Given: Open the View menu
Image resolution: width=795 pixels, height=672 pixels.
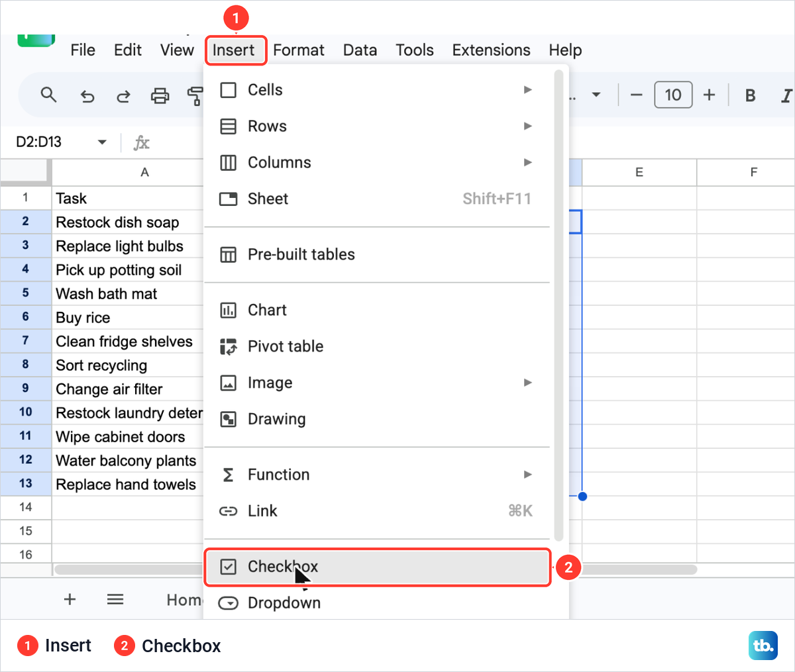Looking at the screenshot, I should [177, 50].
